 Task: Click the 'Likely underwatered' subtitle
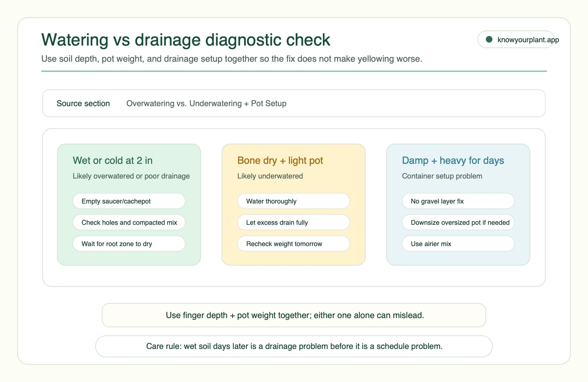coord(270,176)
